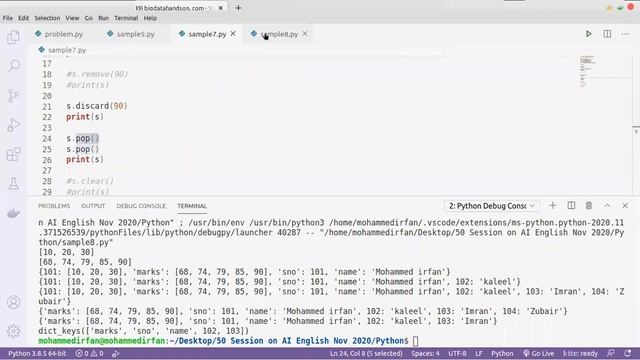Click the feedback icon in status bar
This screenshot has width=640, height=360.
coord(611,353)
